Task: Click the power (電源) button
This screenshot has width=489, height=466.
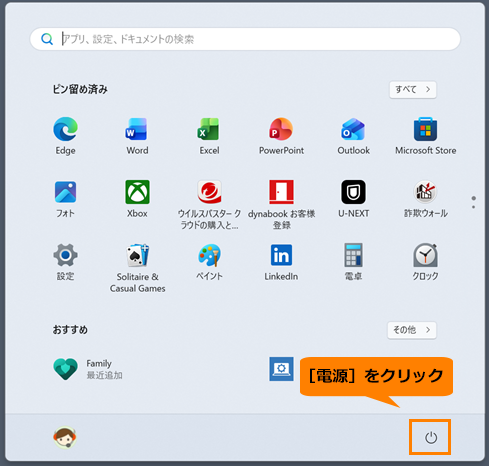Action: click(430, 437)
